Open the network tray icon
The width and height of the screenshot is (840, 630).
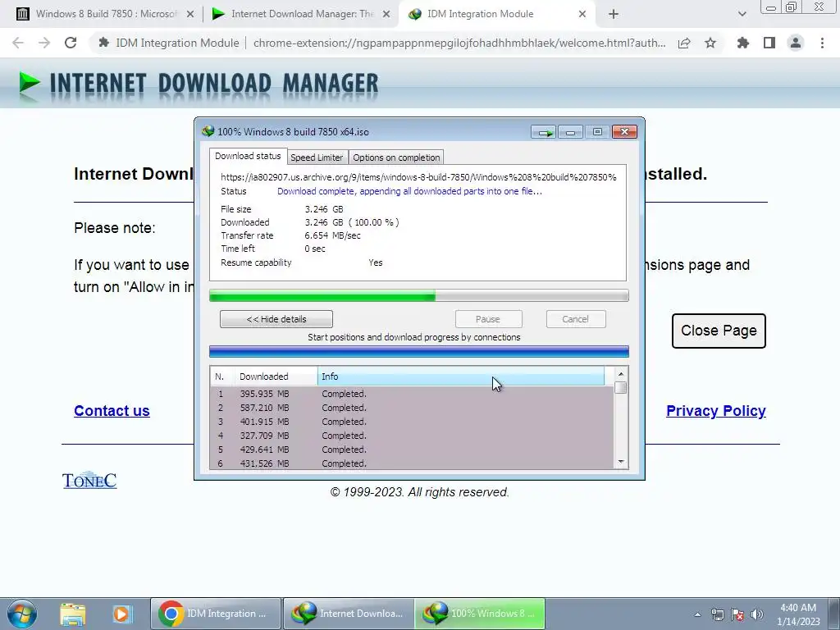pyautogui.click(x=717, y=614)
